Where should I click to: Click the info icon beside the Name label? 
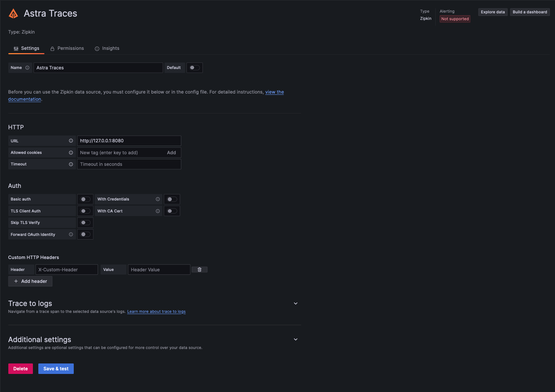pyautogui.click(x=27, y=68)
